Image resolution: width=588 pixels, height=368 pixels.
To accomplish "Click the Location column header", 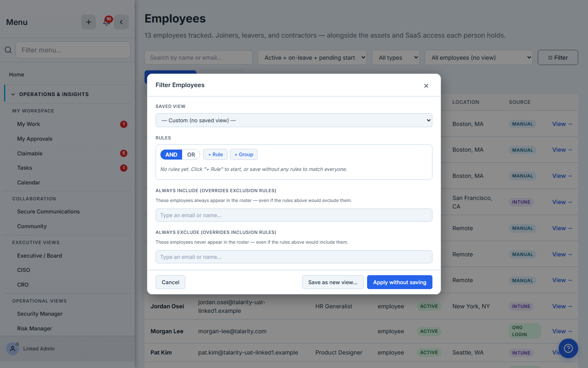I will point(466,102).
